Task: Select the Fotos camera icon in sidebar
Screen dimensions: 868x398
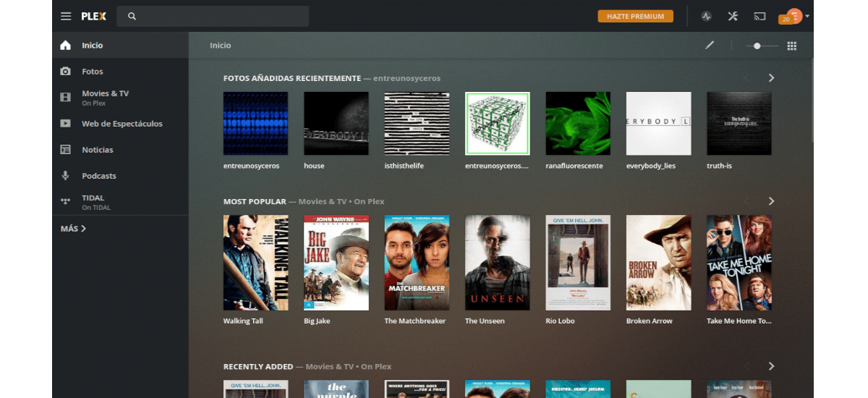Action: coord(66,72)
